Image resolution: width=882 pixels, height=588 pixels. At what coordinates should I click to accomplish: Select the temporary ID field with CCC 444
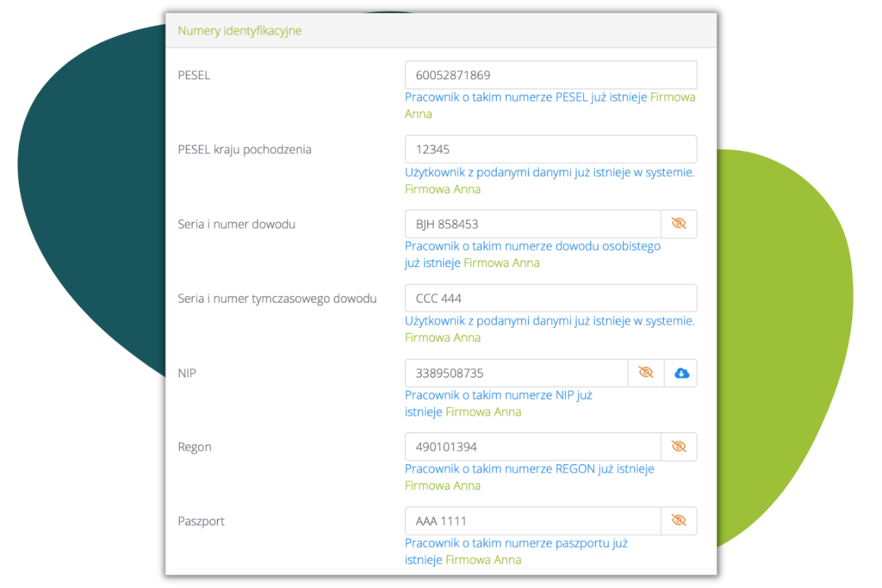(x=550, y=298)
